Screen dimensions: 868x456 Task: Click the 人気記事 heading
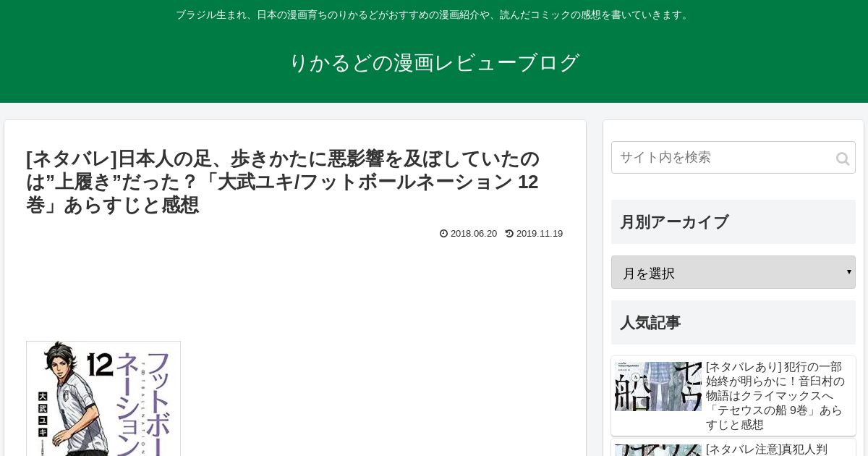733,322
